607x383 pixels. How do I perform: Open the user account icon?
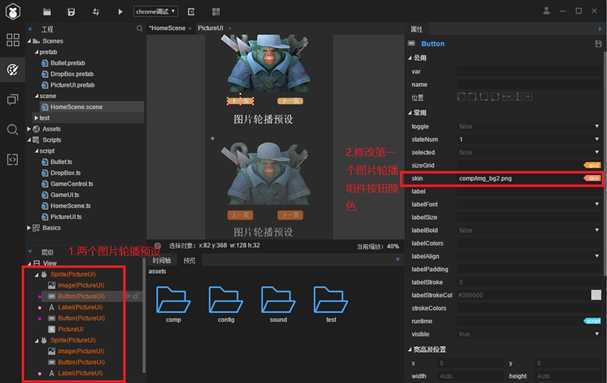546,11
